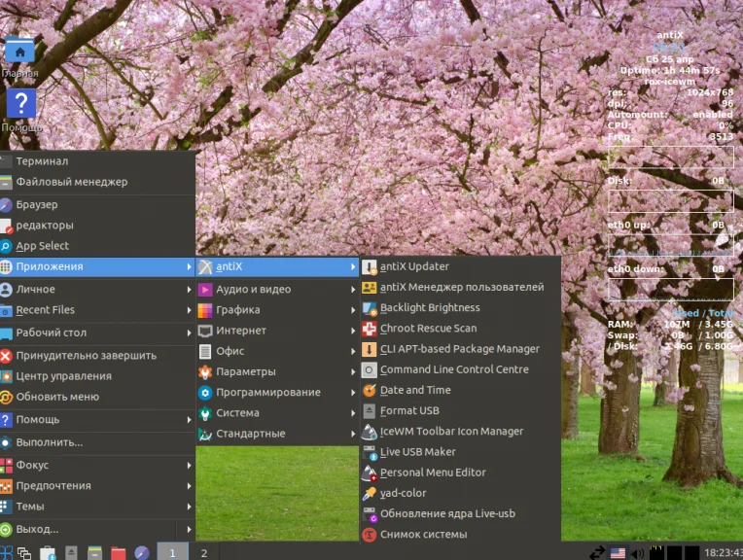Launch yad-color color picker

[403, 493]
